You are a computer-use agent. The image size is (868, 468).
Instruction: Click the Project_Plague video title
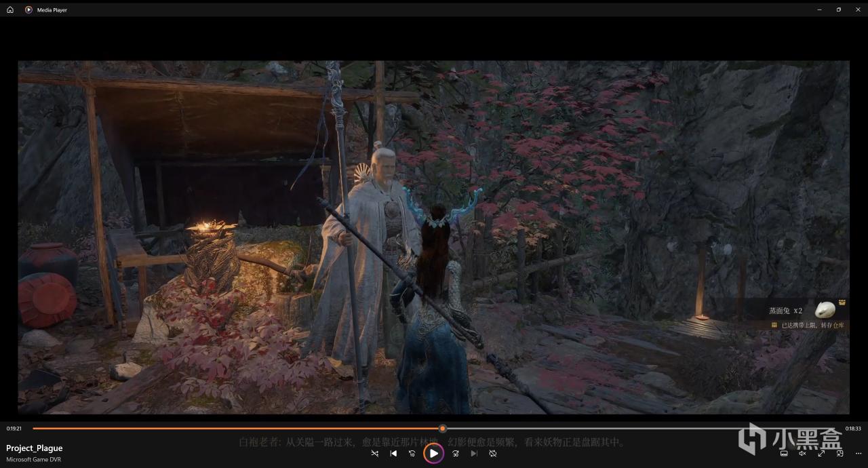35,448
